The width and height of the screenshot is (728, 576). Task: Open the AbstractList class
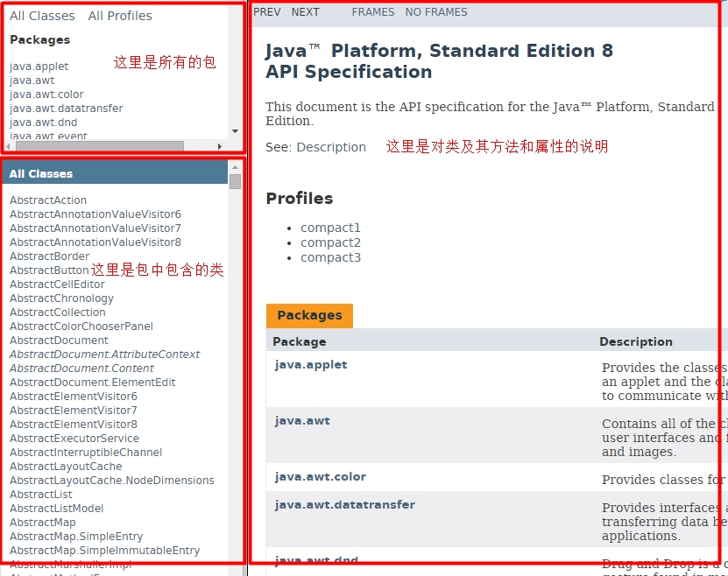[x=41, y=494]
